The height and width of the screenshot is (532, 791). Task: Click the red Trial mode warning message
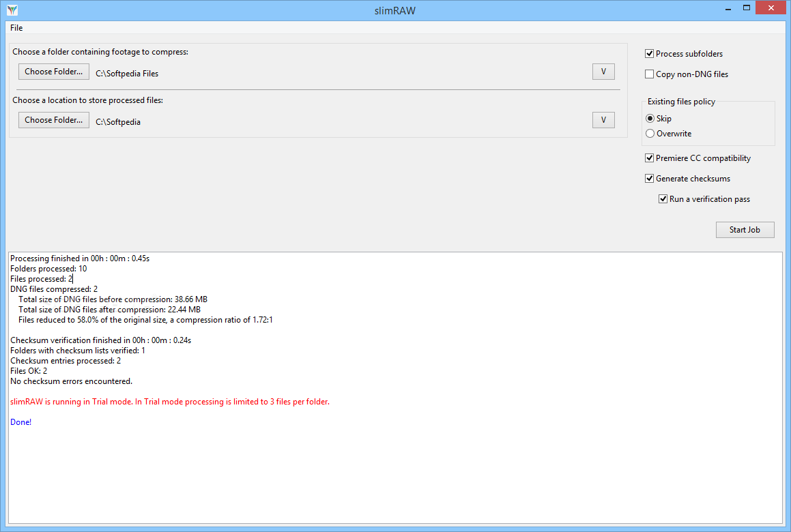point(170,402)
